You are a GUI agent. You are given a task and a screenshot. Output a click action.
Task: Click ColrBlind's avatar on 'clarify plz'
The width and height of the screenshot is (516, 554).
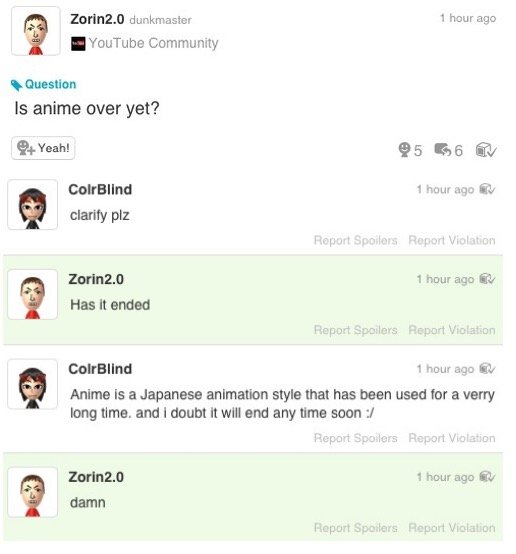click(x=33, y=205)
